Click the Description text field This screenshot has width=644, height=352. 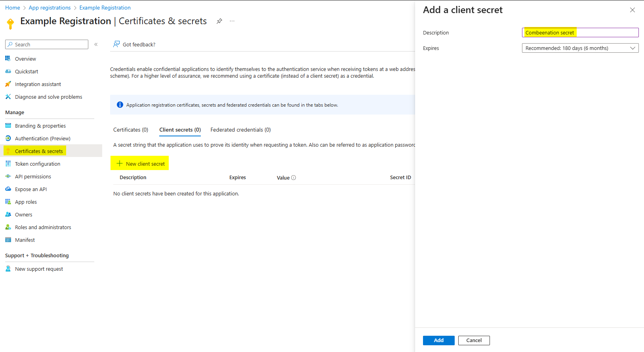click(580, 33)
